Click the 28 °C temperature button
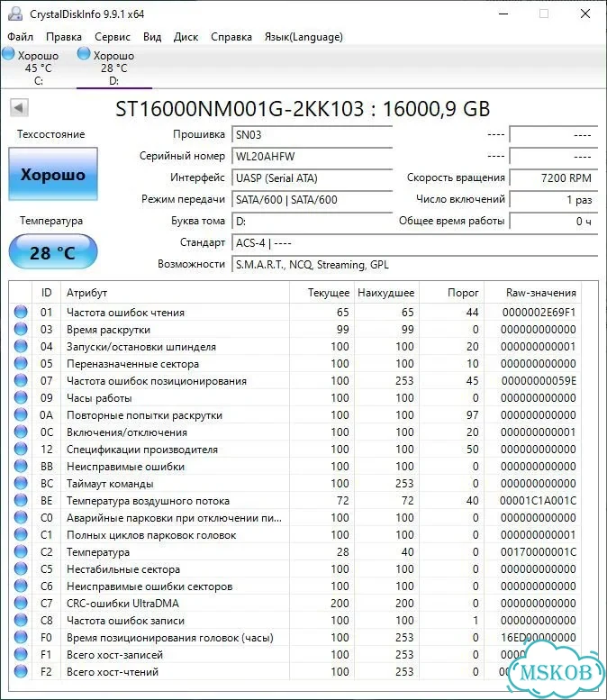The height and width of the screenshot is (700, 607). point(52,252)
